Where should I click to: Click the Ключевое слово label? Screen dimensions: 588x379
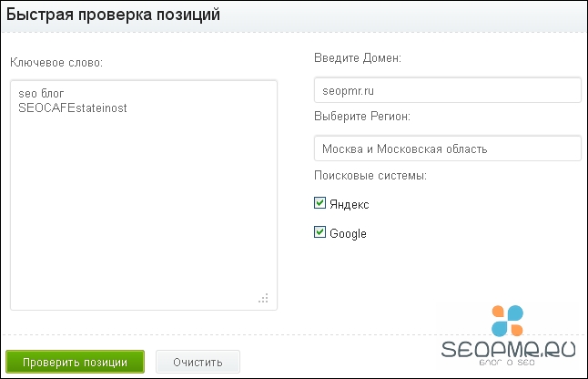[x=57, y=62]
